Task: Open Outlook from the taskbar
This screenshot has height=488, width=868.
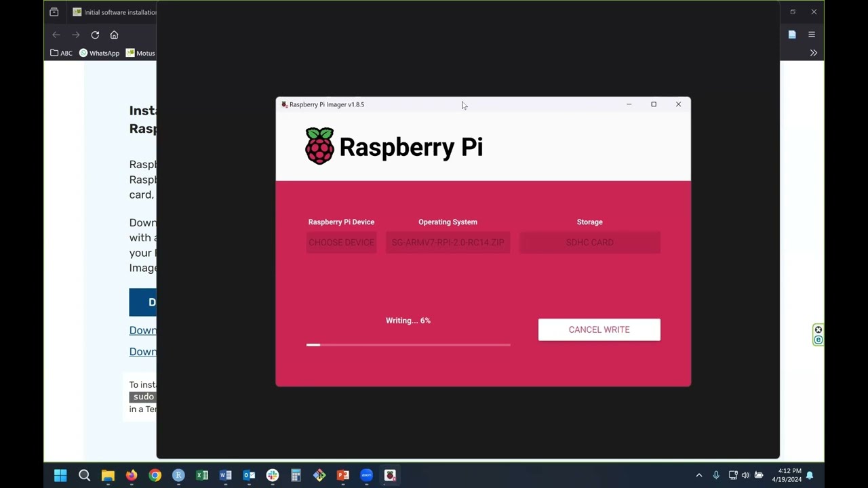Action: (249, 475)
